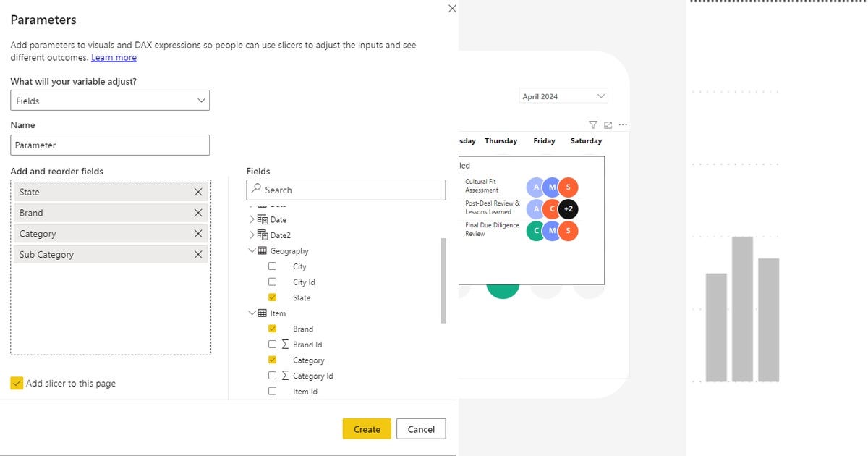Click the M avatar beside Cultural Fit Assessment
Screen dimensions: 868x456
coord(553,187)
